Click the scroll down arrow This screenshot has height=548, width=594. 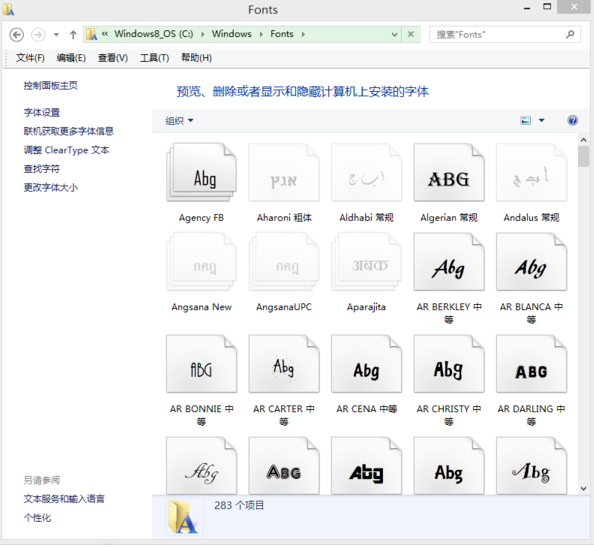coord(583,489)
